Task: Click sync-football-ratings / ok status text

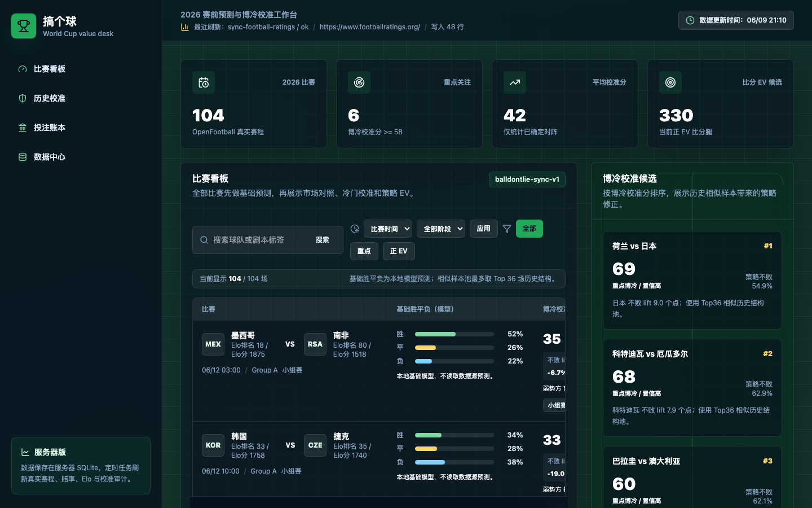Action: point(268,27)
